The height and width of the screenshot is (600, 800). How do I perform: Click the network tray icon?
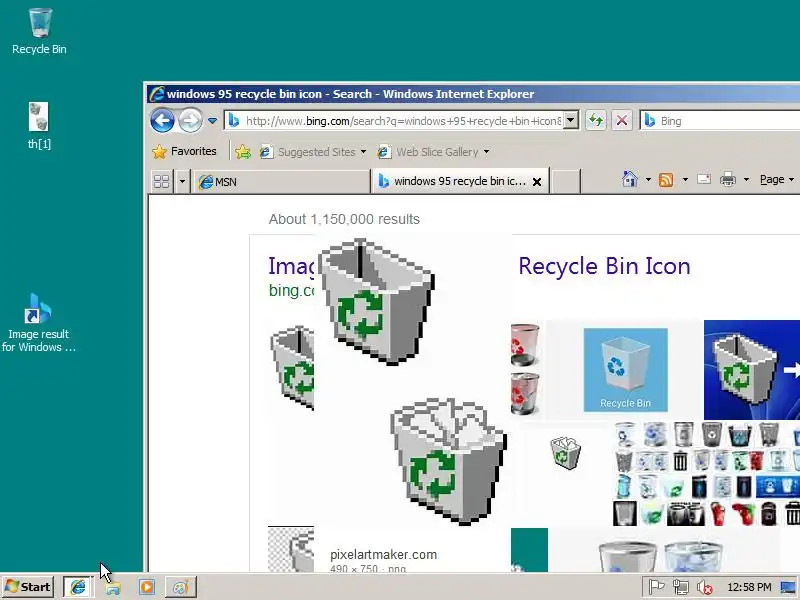(680, 587)
